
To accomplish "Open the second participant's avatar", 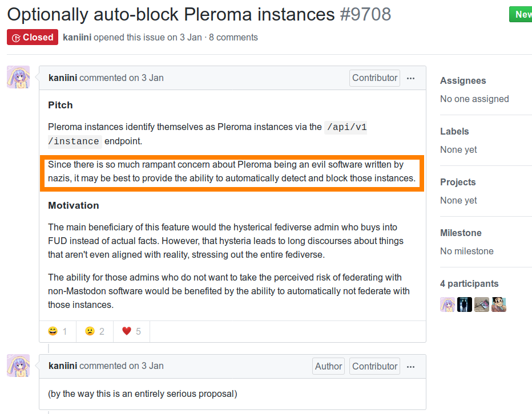I will coord(465,305).
